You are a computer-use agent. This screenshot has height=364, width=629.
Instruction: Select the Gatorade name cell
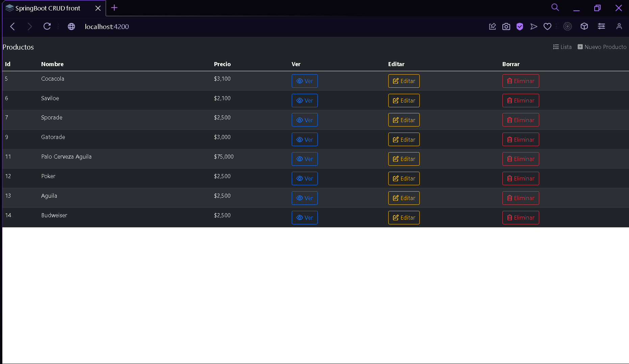pos(53,137)
